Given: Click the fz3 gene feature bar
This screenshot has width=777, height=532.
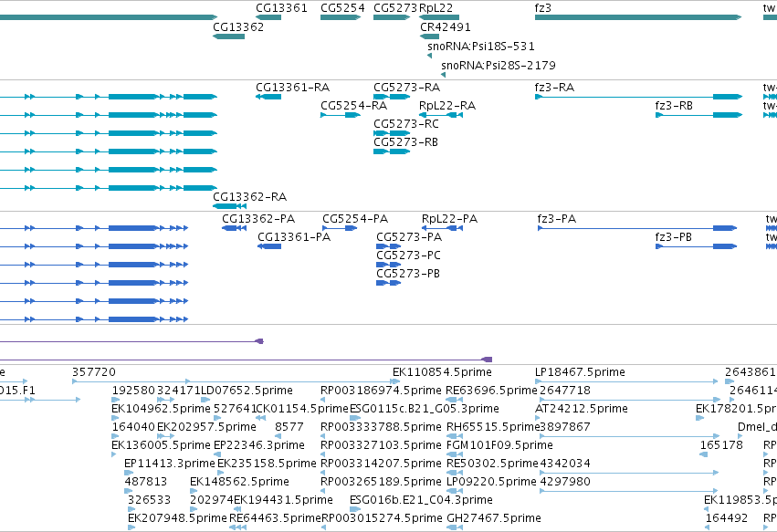Looking at the screenshot, I should pyautogui.click(x=638, y=17).
